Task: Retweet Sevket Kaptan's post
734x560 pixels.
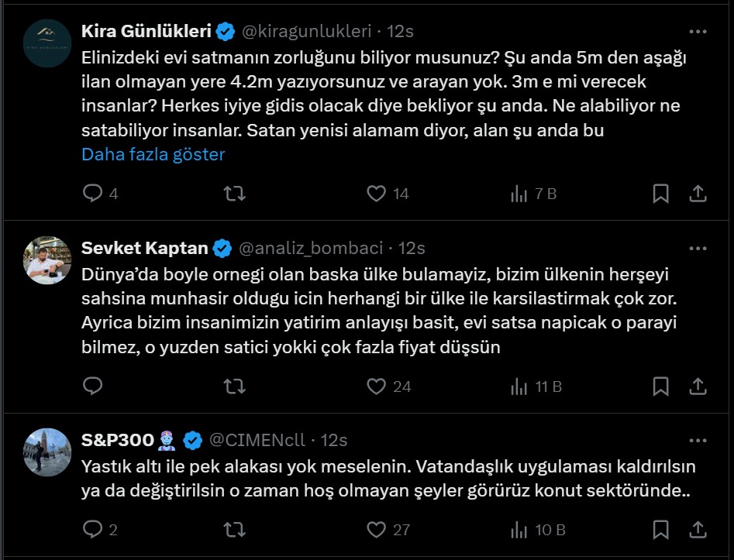Action: click(x=234, y=386)
